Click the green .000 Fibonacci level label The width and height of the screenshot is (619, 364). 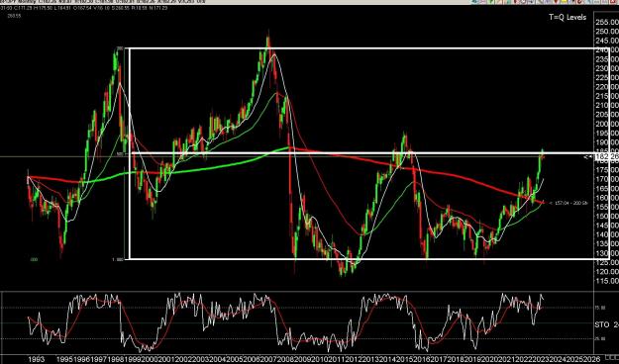35,260
